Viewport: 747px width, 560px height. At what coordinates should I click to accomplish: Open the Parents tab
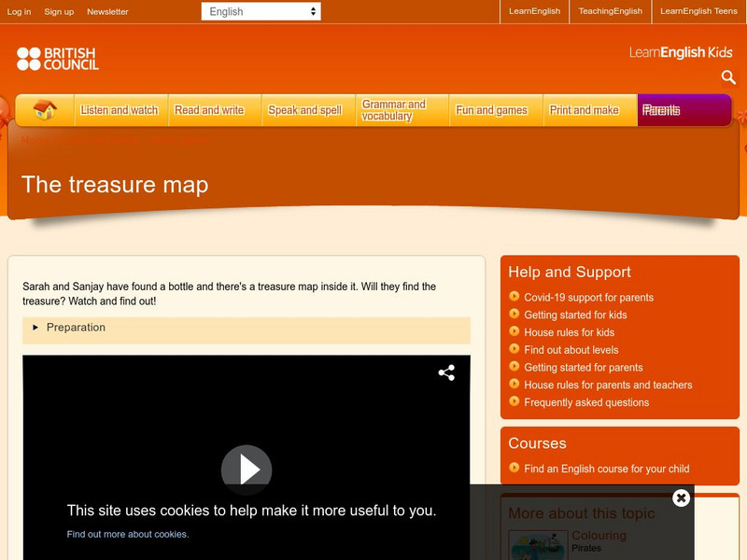click(684, 110)
